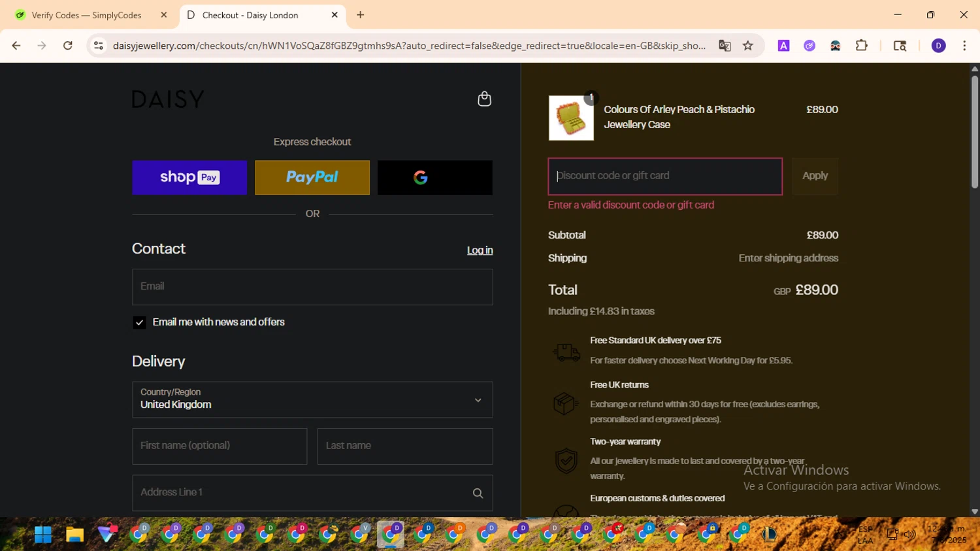Click the Address Line 1 field
The width and height of the screenshot is (980, 551).
point(312,493)
